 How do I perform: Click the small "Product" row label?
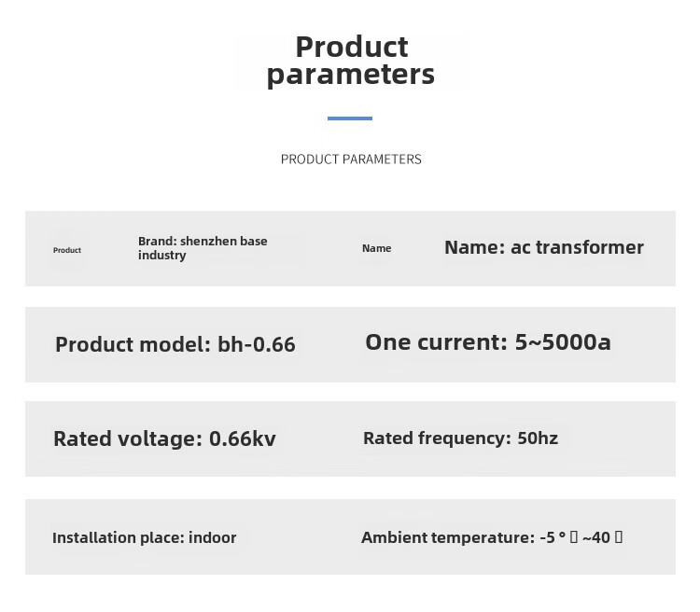tap(67, 250)
